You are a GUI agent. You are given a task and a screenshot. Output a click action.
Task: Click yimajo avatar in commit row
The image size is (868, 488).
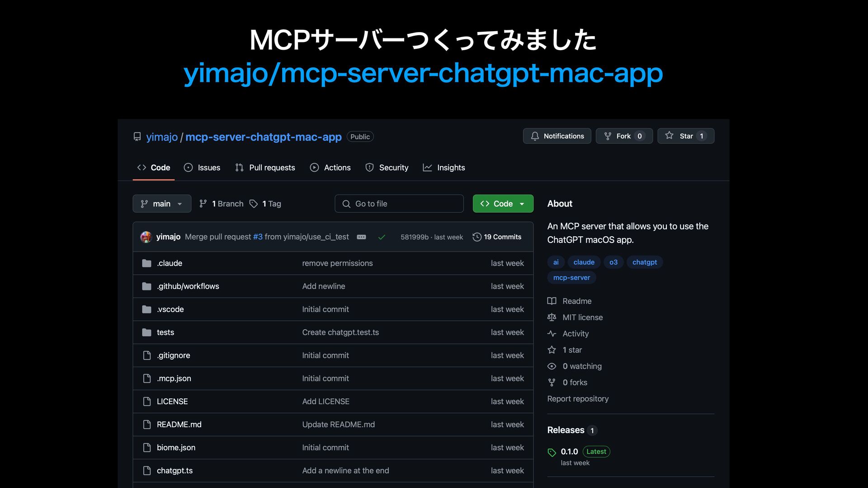(146, 237)
